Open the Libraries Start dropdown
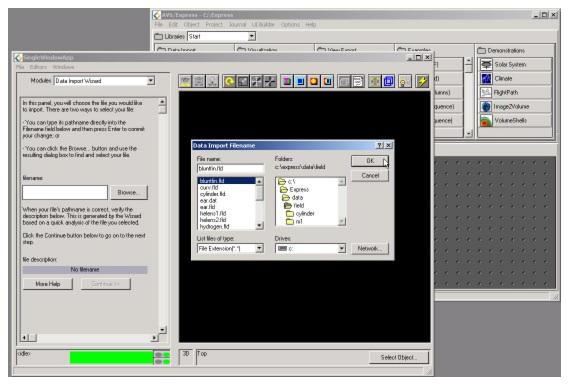This screenshot has width=569, height=385. [x=251, y=36]
